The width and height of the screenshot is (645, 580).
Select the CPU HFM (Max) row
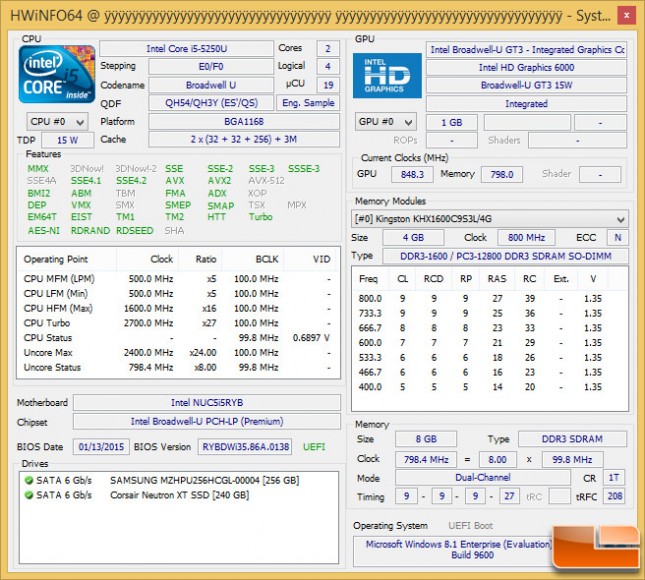pos(178,308)
